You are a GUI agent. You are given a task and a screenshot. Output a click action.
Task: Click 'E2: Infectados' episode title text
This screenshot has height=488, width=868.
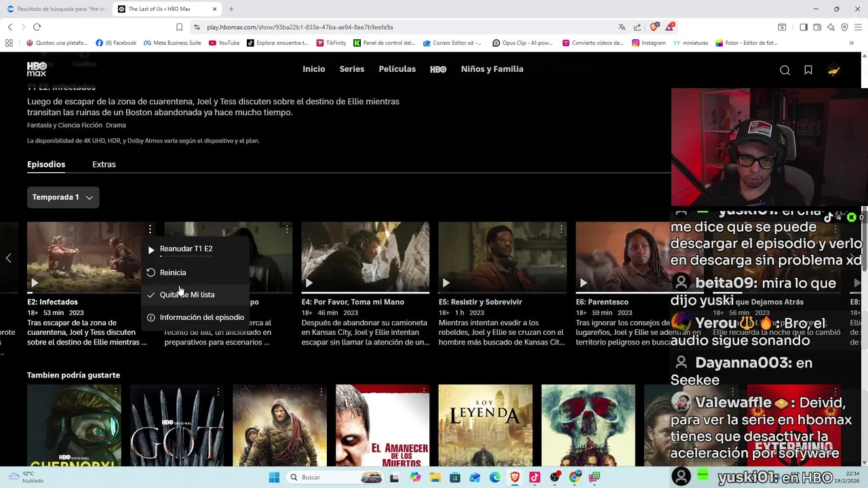click(x=52, y=302)
